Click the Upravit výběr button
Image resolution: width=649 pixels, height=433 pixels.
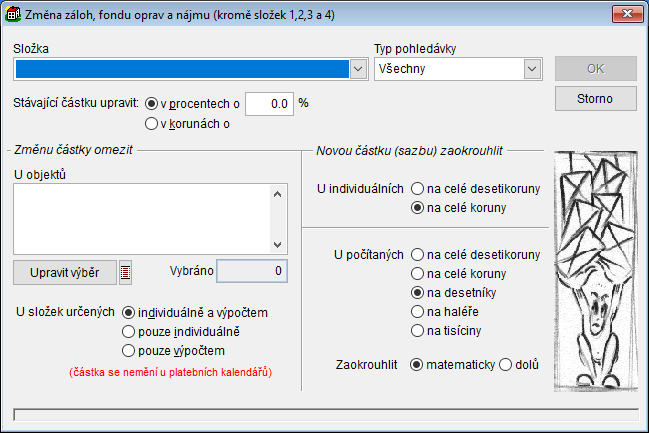(x=65, y=272)
